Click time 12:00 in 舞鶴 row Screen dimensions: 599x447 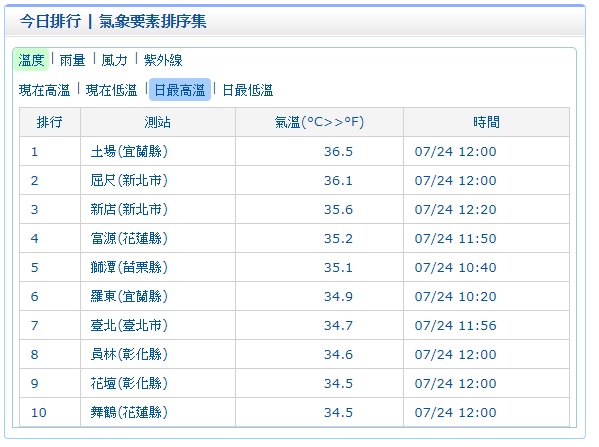click(455, 413)
